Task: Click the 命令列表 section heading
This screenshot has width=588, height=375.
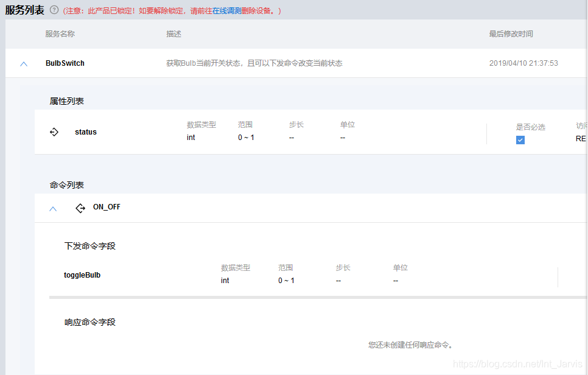Action: point(67,185)
